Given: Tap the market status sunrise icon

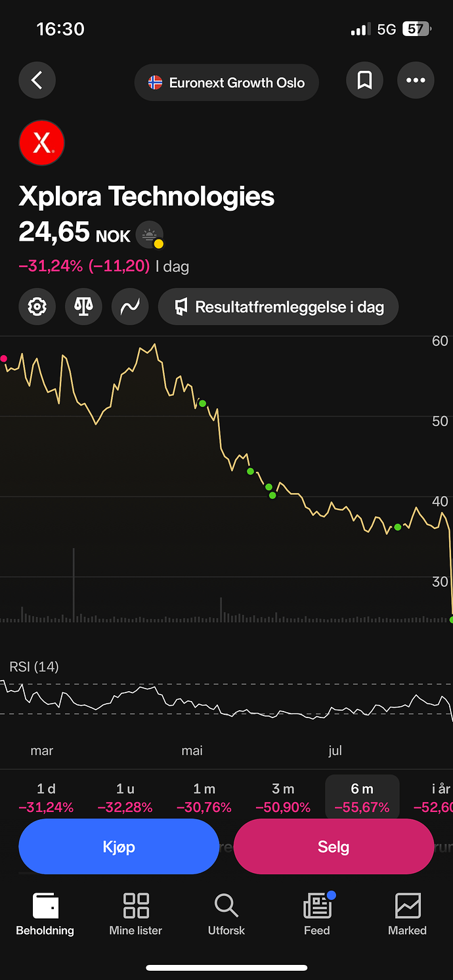Looking at the screenshot, I should coord(150,234).
